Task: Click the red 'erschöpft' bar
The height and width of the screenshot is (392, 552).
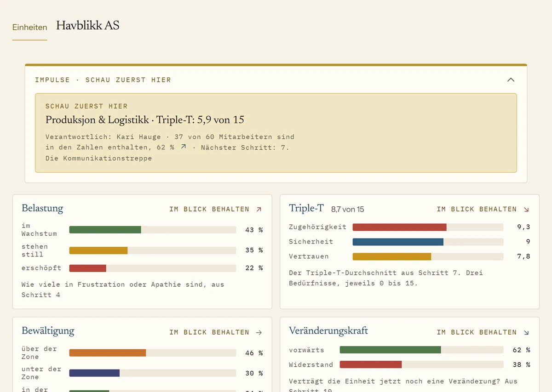Action: (x=88, y=268)
